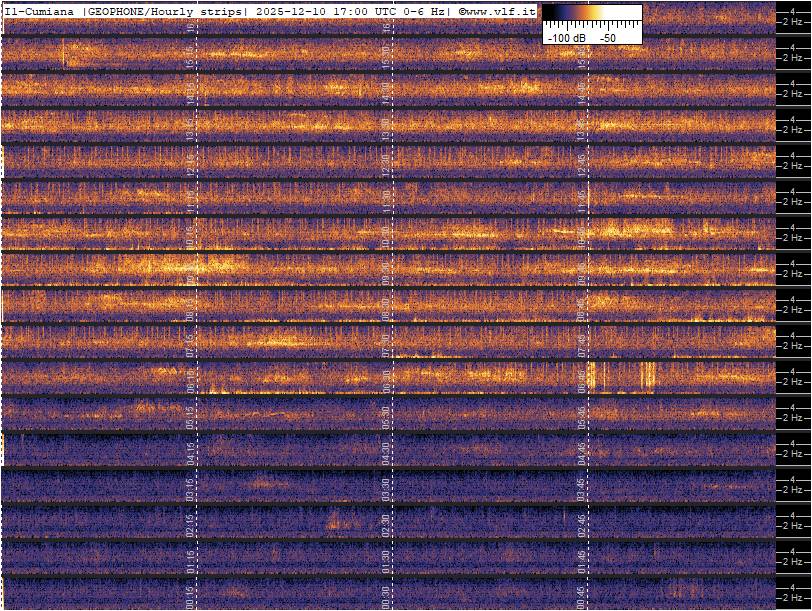Screen dimensions: 812x611
Task: Click the -100 dB label on legend
Action: click(x=567, y=37)
